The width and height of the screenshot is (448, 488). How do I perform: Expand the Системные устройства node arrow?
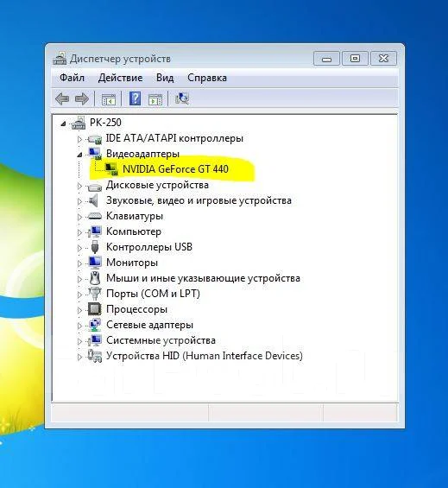(x=79, y=341)
